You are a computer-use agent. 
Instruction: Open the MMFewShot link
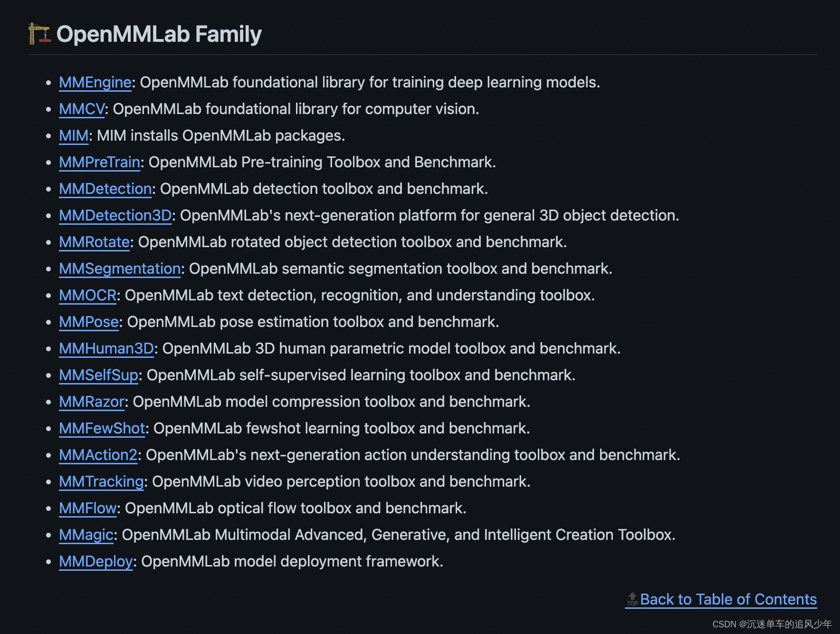tap(102, 428)
